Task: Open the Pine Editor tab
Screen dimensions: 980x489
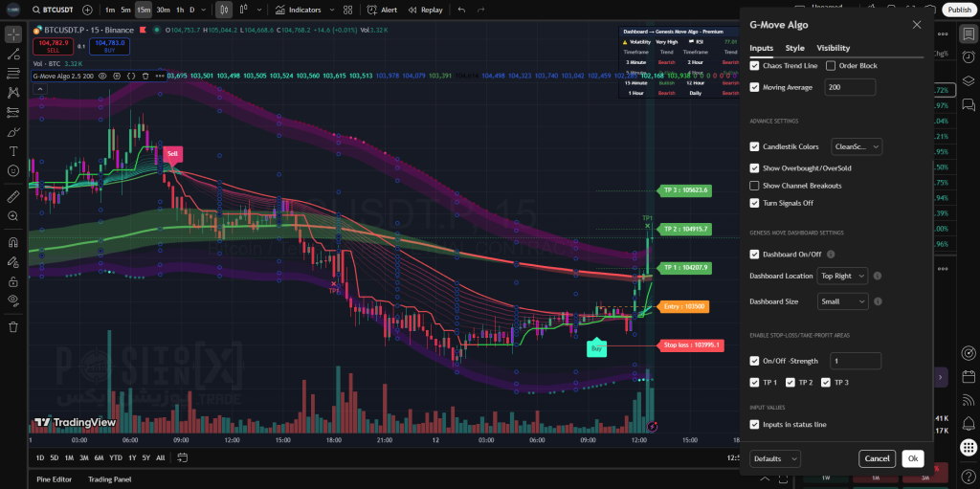Action: point(54,479)
